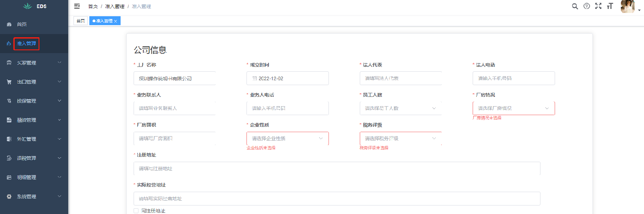
Task: Click the EDS lotus logo
Action: click(27, 6)
